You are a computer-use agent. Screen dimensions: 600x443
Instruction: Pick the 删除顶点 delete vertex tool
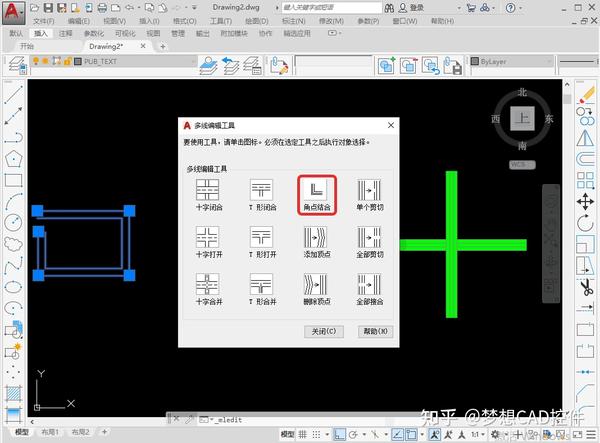coord(316,284)
